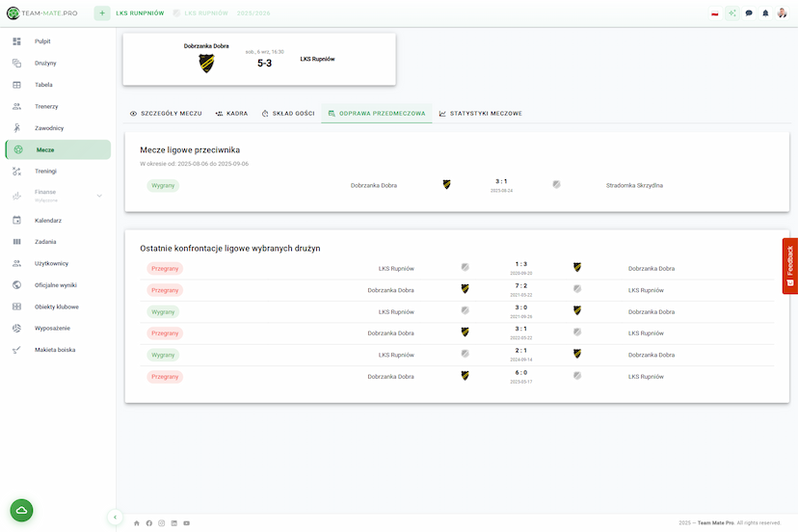Click LKS Rupniów in the match header

click(x=318, y=59)
